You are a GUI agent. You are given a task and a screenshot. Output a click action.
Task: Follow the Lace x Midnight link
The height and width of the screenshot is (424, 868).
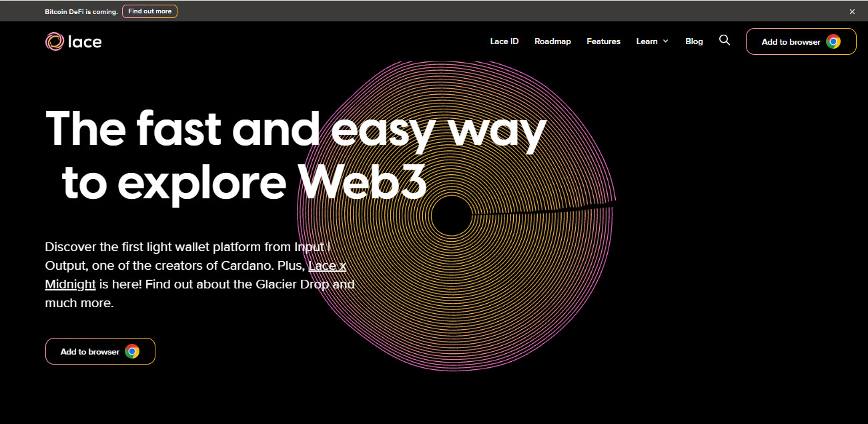click(195, 275)
